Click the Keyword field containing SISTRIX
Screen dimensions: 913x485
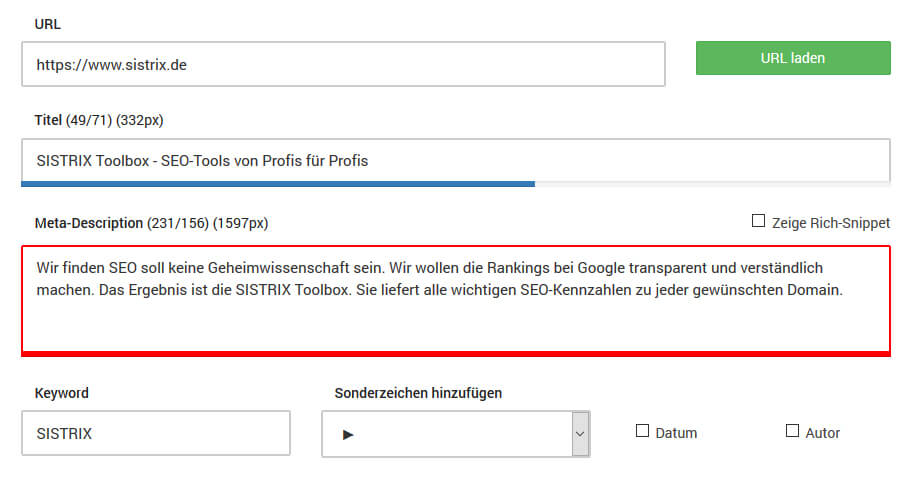pos(156,434)
